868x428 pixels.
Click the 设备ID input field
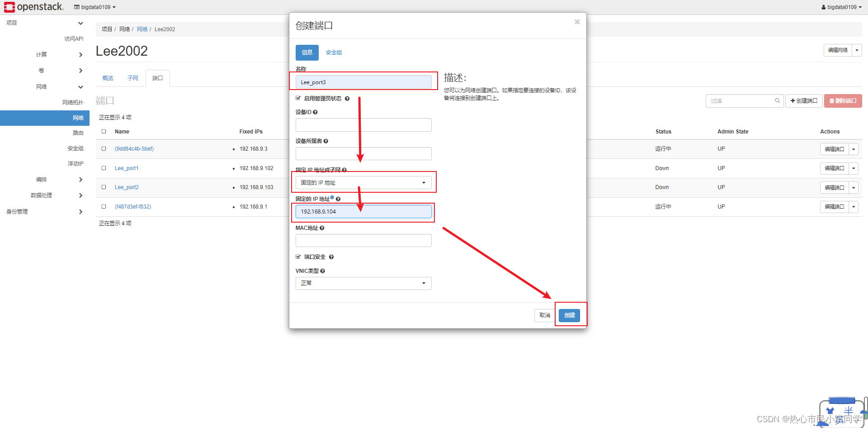(363, 125)
